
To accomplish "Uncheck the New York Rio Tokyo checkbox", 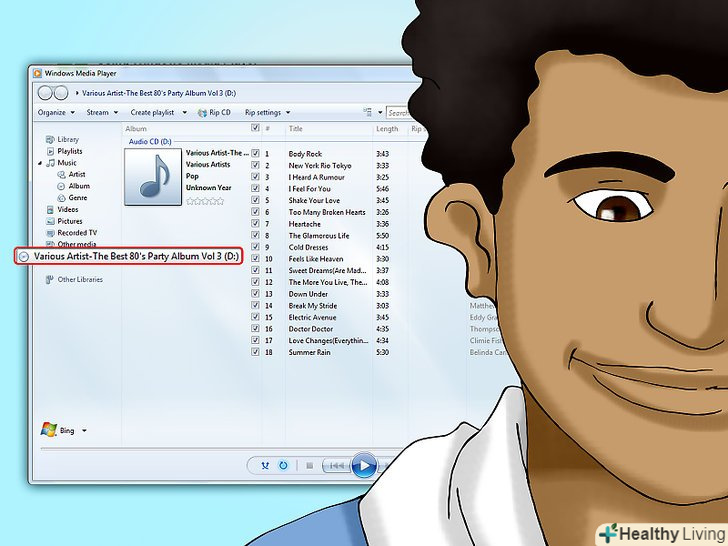I will click(x=255, y=165).
